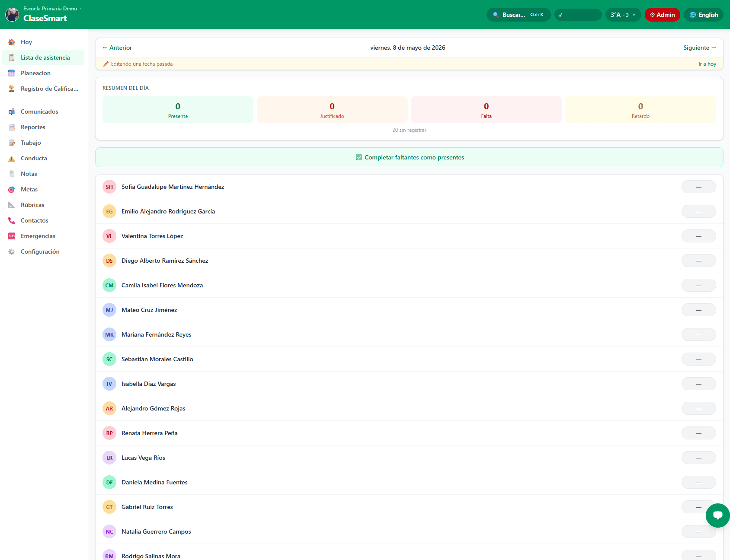
Task: Click the Conducta warning icon
Action: click(x=12, y=158)
